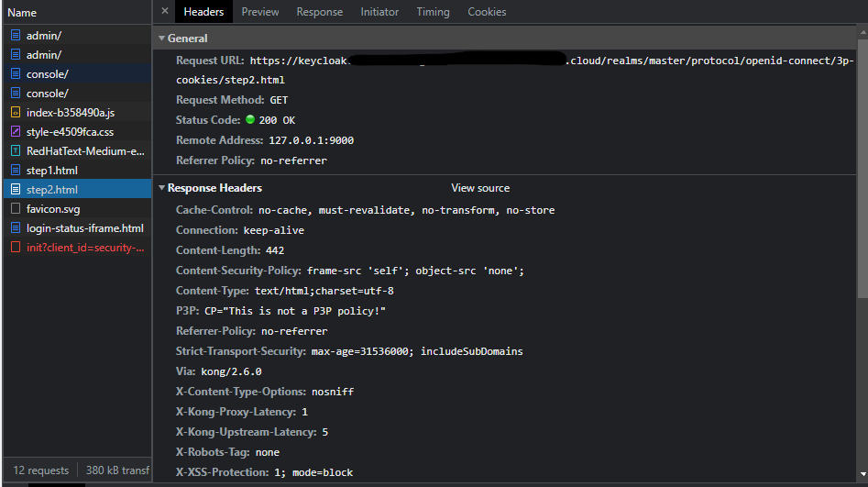Click the document icon next to step2.html

16,190
